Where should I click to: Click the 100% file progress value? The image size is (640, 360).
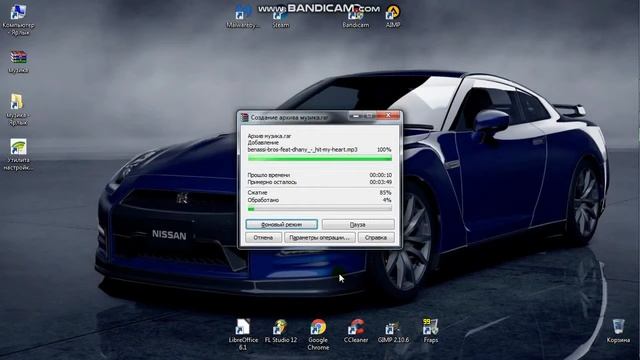coord(384,150)
